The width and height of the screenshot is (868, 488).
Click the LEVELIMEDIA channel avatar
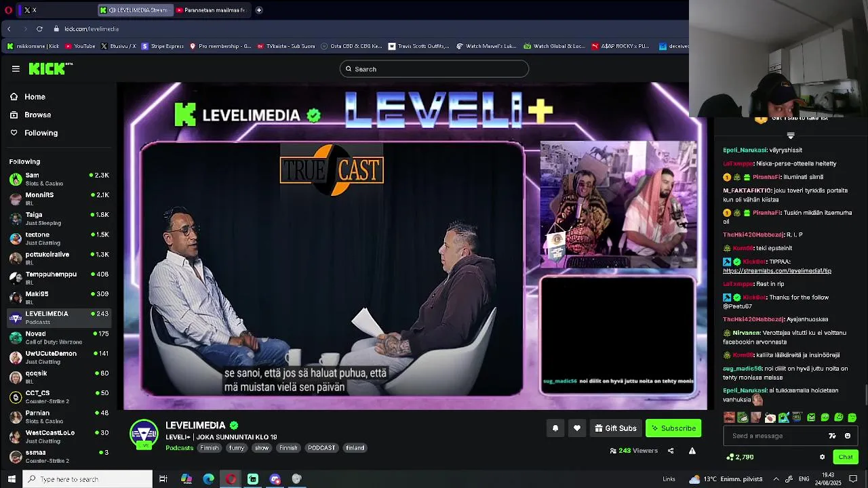point(144,434)
